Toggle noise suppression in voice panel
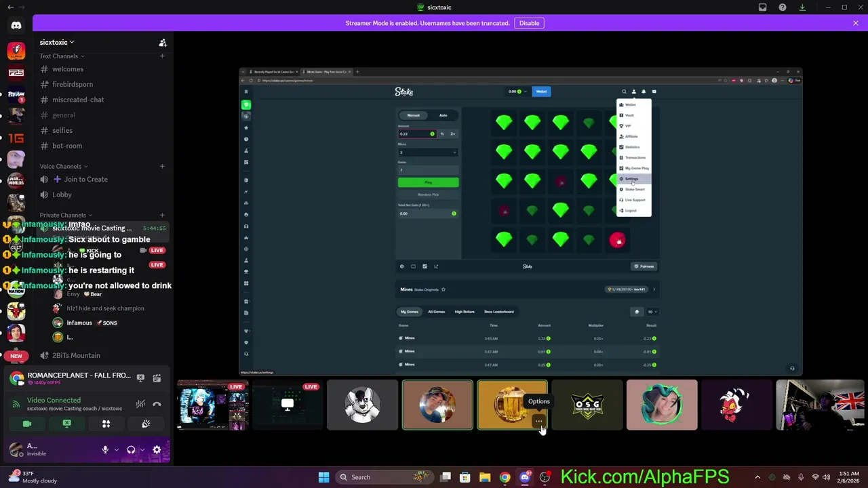Screen dimensions: 868x488 [140, 404]
